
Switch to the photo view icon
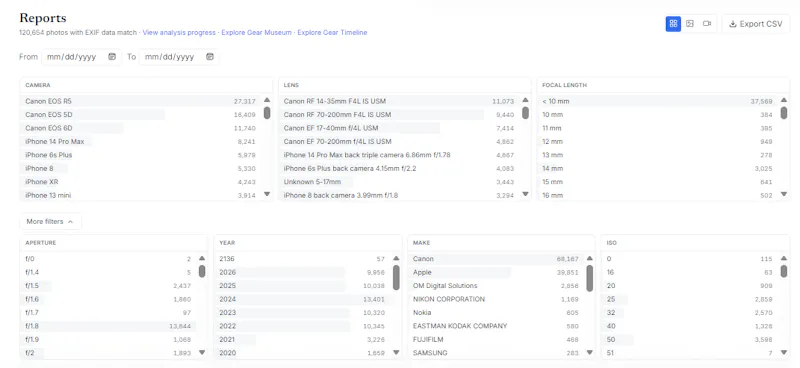click(690, 23)
